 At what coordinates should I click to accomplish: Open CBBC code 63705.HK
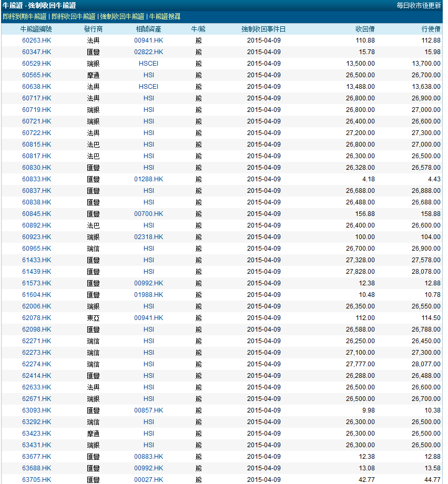(37, 480)
